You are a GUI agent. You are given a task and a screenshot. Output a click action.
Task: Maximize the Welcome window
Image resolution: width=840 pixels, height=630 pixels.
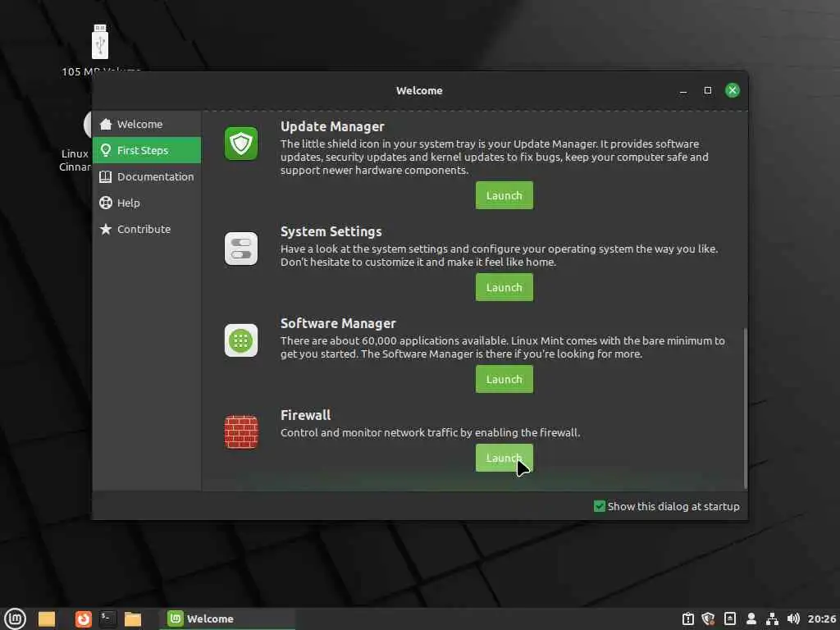point(708,90)
